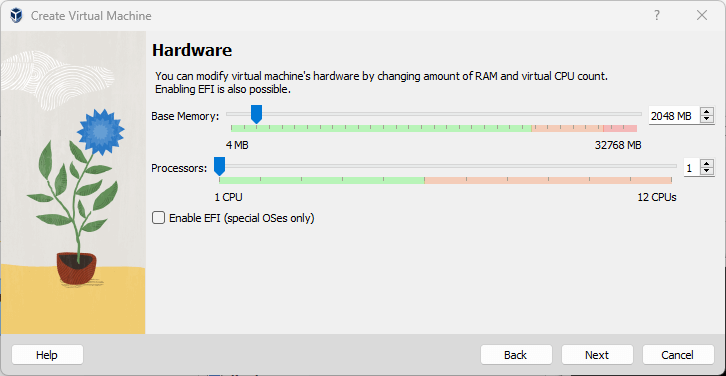Click the Help button

(x=47, y=355)
